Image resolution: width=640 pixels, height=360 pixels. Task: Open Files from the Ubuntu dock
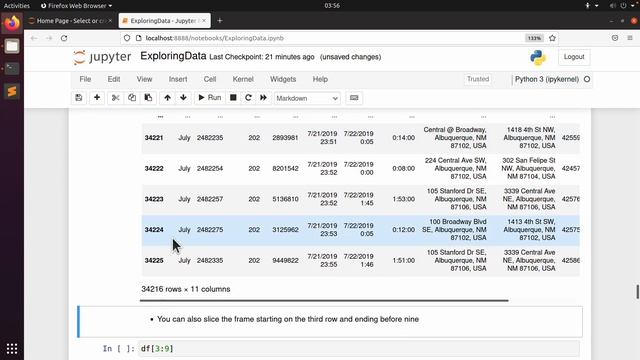coord(12,46)
